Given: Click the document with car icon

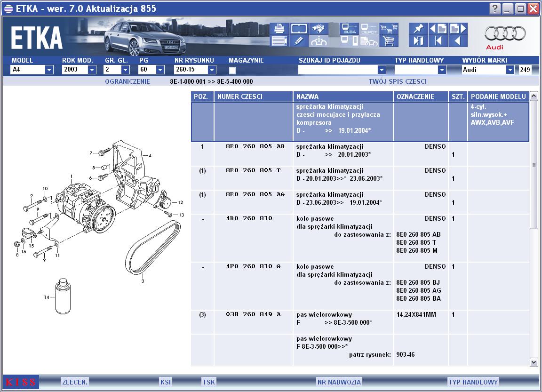Looking at the screenshot, I should click(369, 41).
